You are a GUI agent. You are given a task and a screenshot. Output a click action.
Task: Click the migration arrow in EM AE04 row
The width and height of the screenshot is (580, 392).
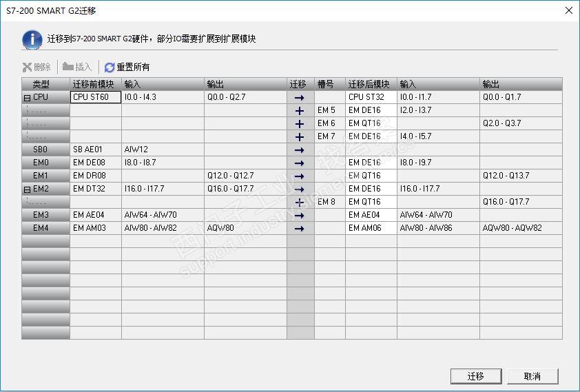point(300,215)
